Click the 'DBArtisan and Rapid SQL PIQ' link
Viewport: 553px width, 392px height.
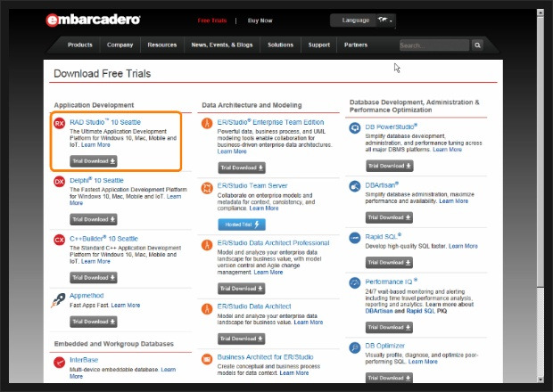click(x=406, y=311)
